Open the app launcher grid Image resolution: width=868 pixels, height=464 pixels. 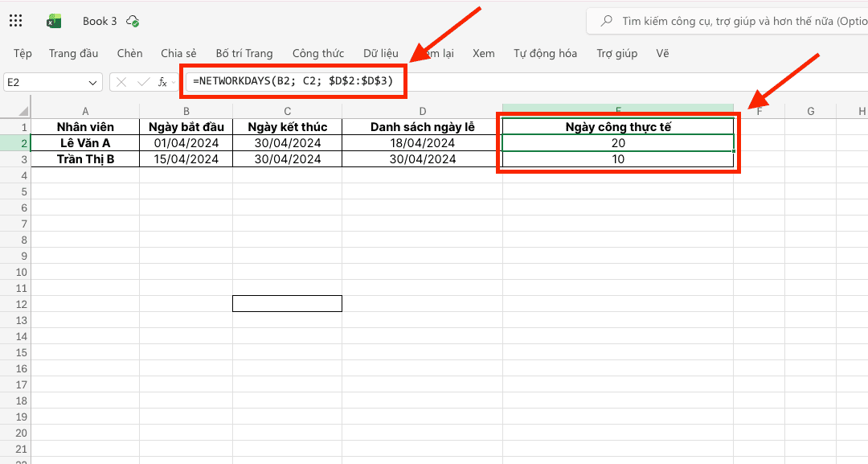(x=16, y=21)
